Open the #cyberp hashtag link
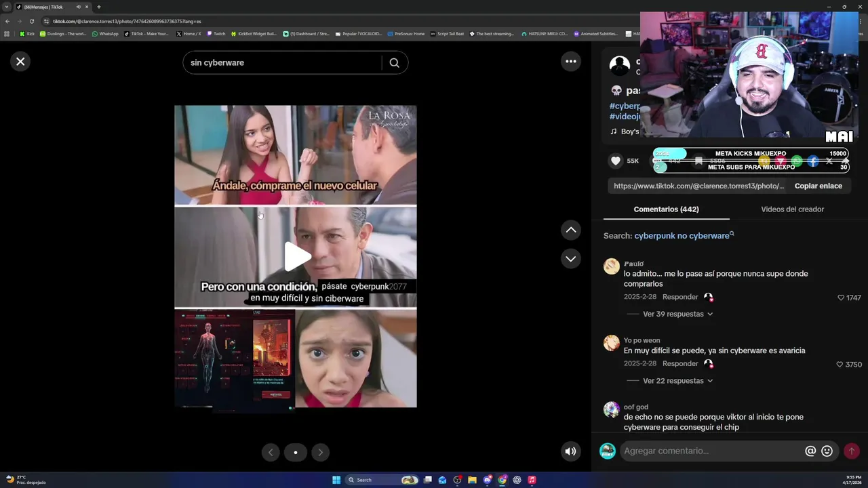Image resolution: width=868 pixels, height=488 pixels. point(625,106)
